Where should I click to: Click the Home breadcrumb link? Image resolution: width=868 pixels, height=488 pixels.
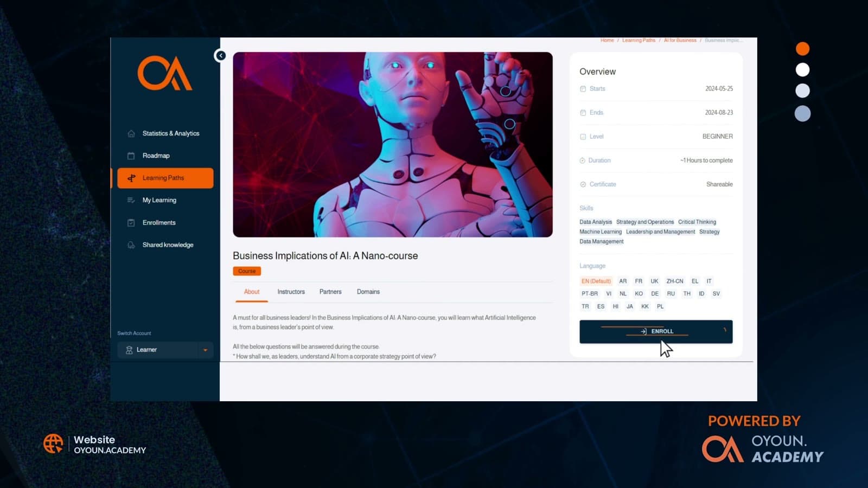pos(607,40)
